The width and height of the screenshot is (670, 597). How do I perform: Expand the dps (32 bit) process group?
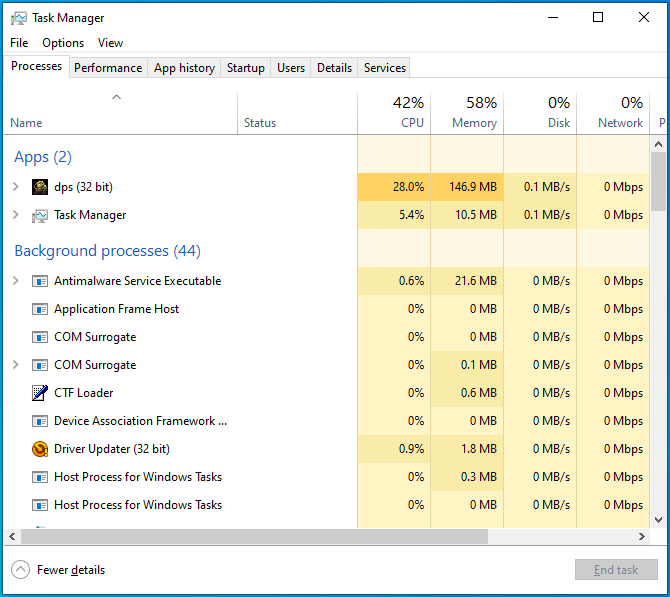[x=15, y=187]
